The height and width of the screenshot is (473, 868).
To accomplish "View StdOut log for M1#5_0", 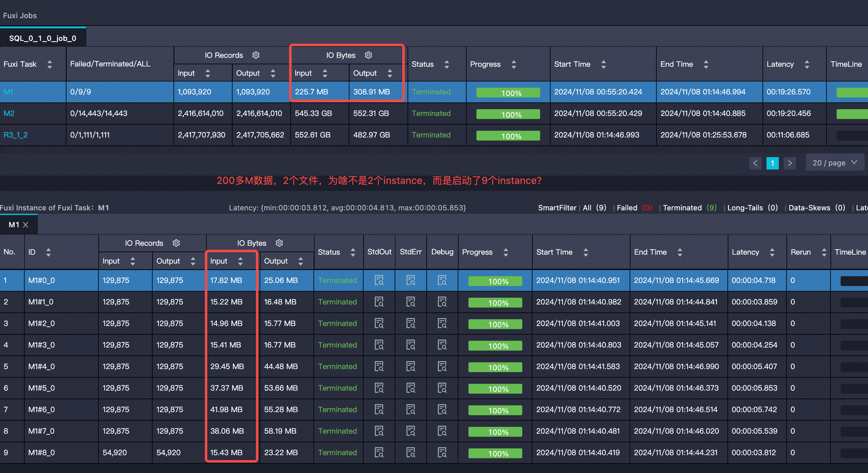I will pyautogui.click(x=379, y=388).
